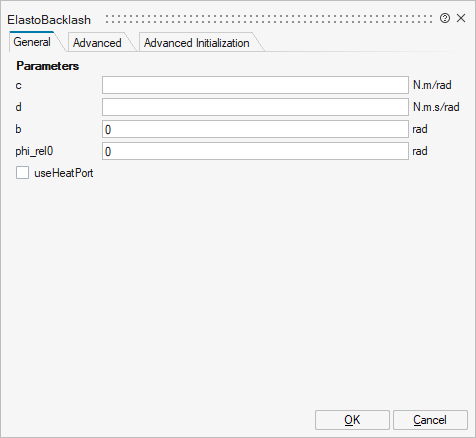Click the rad unit beside field b
The width and height of the screenshot is (476, 438).
point(420,129)
